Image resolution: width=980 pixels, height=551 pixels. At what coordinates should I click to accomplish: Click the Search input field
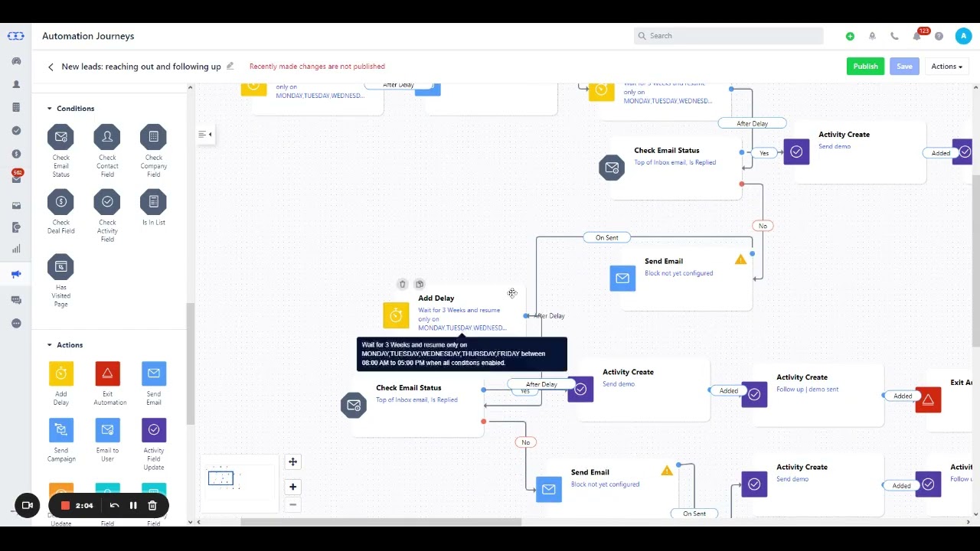point(729,36)
